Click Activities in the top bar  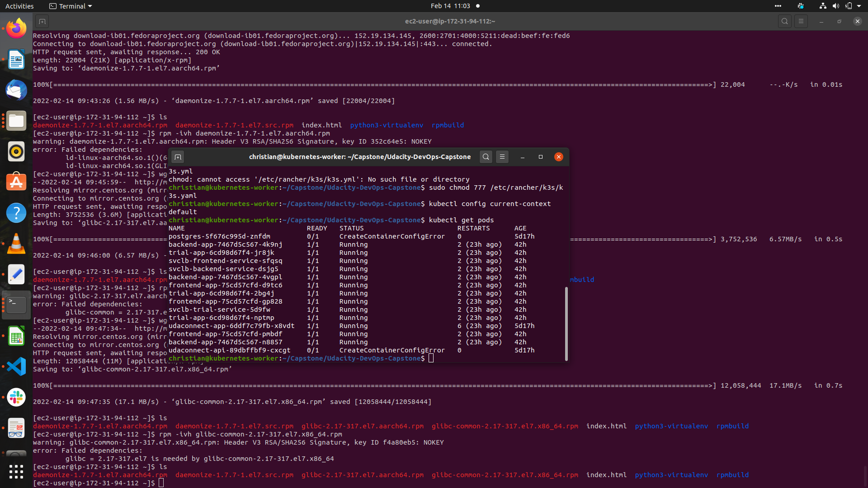point(19,6)
